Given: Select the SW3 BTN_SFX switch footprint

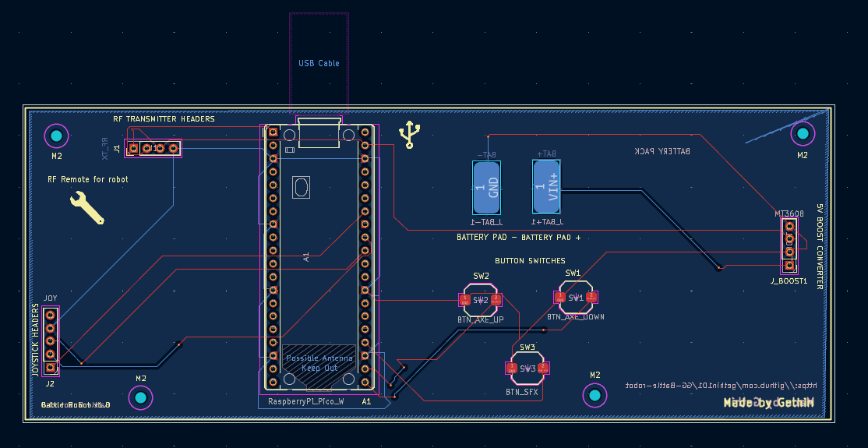Looking at the screenshot, I should click(528, 368).
